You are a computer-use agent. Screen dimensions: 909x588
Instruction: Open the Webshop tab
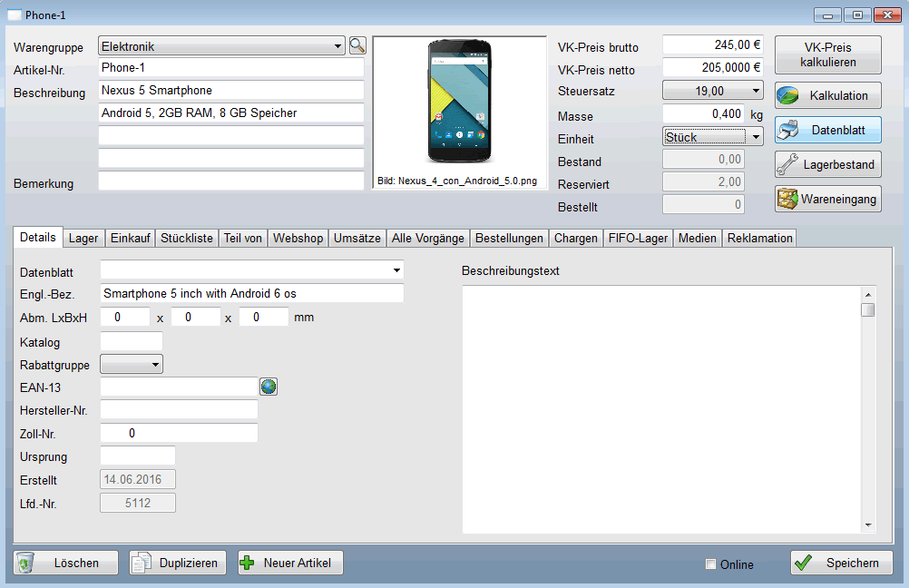pyautogui.click(x=298, y=239)
